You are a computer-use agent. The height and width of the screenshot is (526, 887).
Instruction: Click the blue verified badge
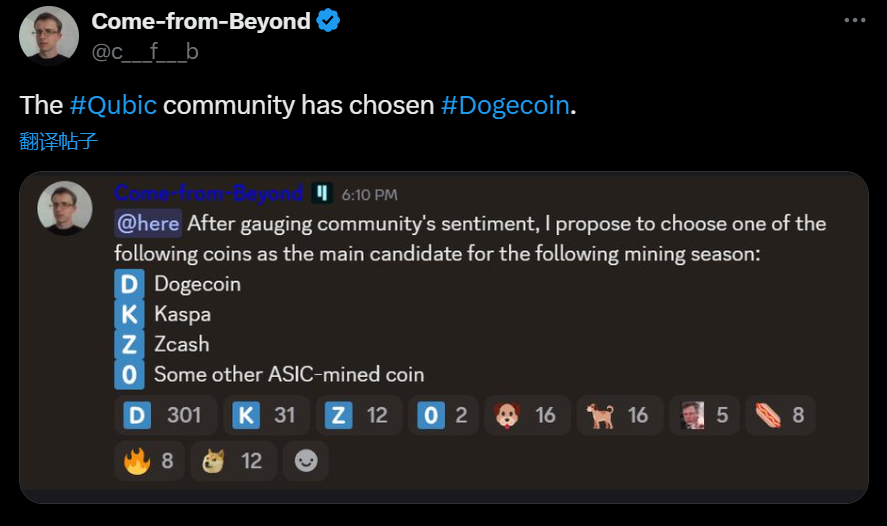(x=328, y=21)
